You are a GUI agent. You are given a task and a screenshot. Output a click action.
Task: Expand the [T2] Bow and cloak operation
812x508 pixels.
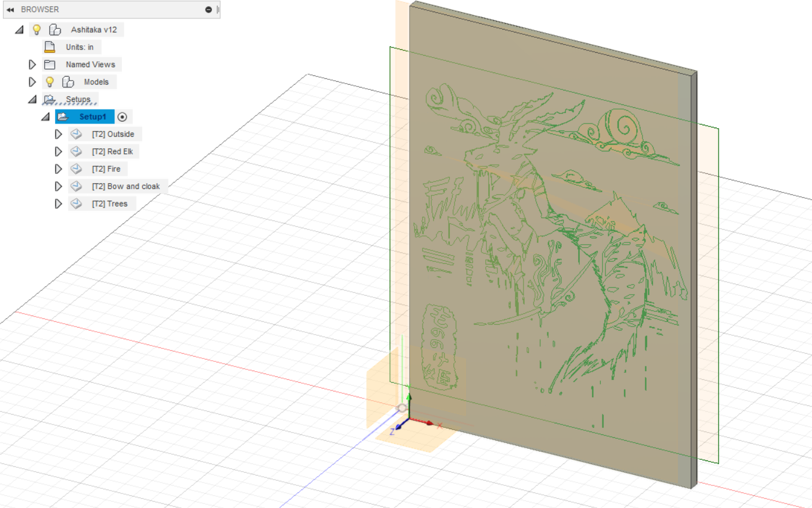(58, 186)
